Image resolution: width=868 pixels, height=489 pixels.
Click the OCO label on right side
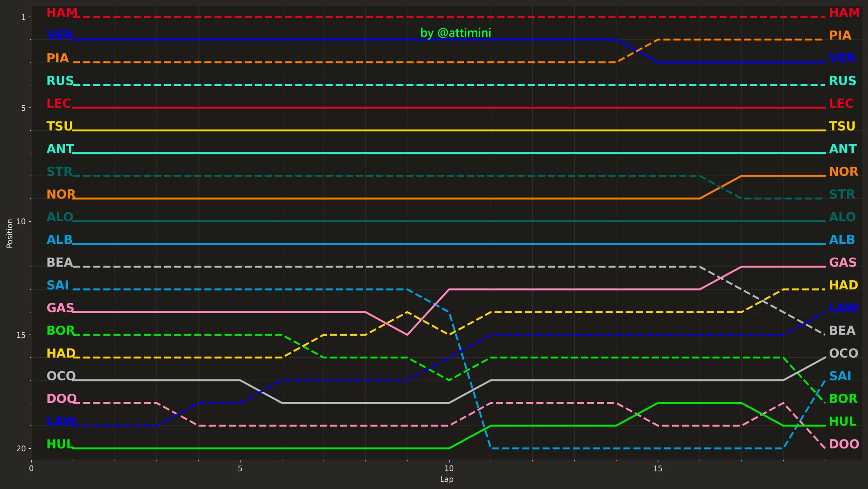pos(843,353)
